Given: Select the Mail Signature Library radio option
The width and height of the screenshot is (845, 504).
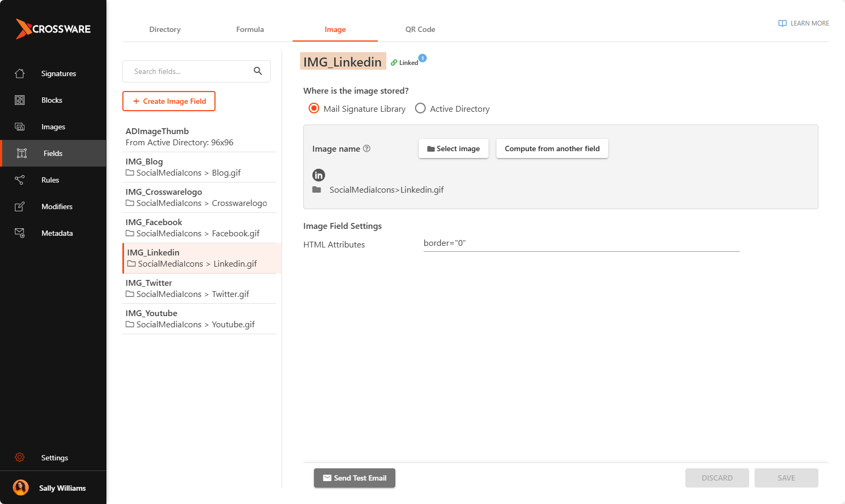Looking at the screenshot, I should point(314,109).
